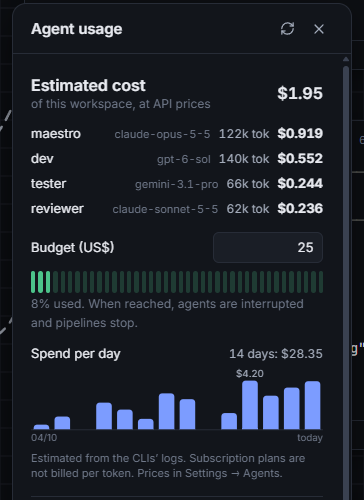Click the scrollbar up arrow

[x=346, y=59]
